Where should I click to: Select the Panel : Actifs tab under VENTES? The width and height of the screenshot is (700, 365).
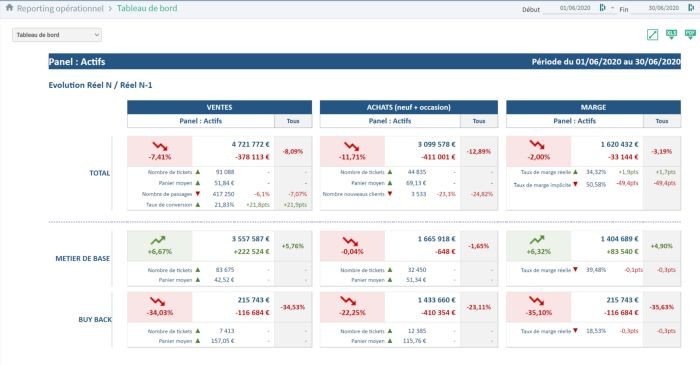coord(200,121)
